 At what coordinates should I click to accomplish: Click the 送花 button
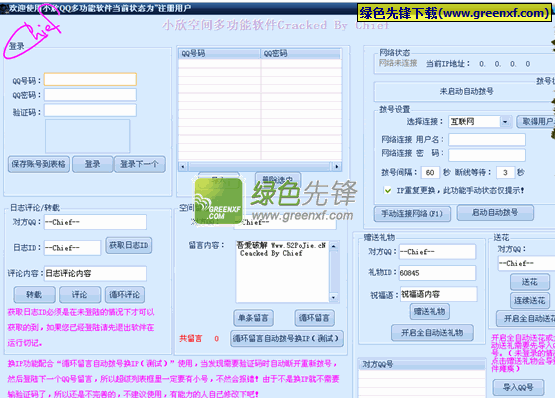pyautogui.click(x=530, y=282)
